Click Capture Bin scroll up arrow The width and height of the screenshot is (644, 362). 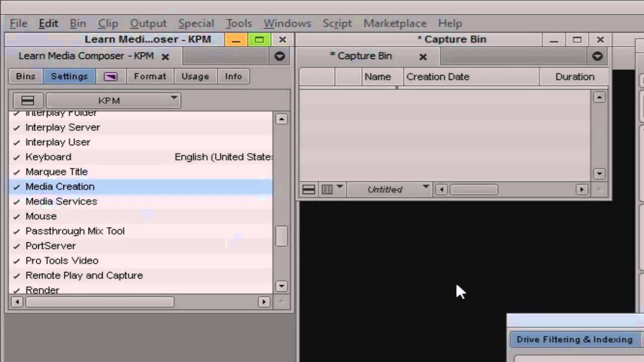pyautogui.click(x=599, y=98)
